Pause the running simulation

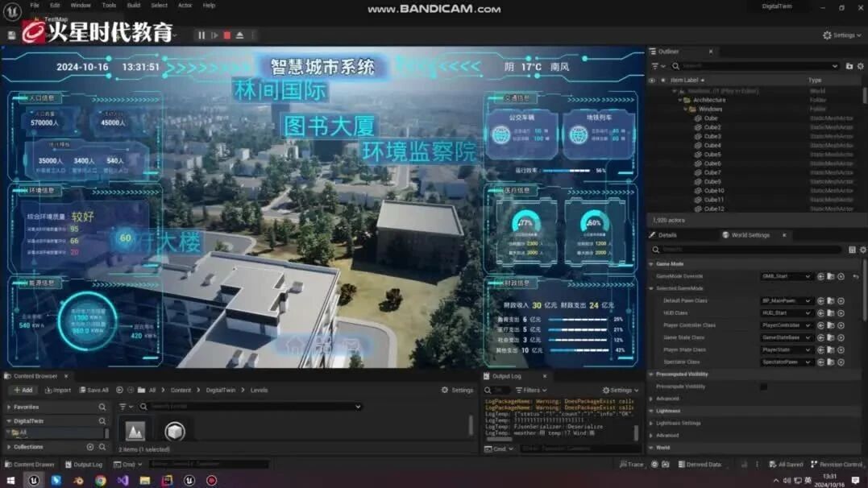tap(201, 35)
